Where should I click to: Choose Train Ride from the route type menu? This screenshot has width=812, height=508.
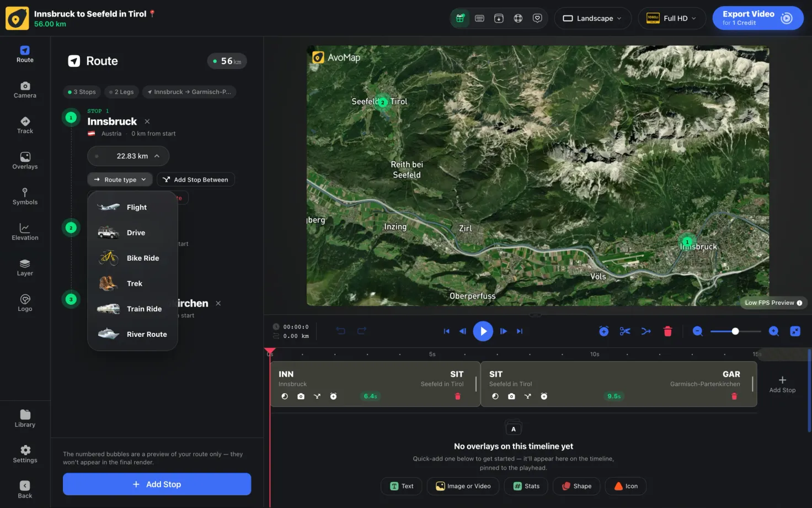coord(132,309)
